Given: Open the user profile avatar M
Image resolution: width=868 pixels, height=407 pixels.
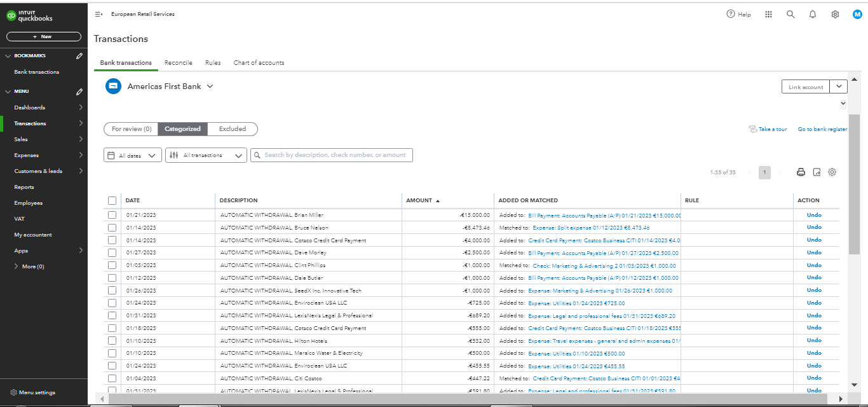Looking at the screenshot, I should tap(857, 14).
